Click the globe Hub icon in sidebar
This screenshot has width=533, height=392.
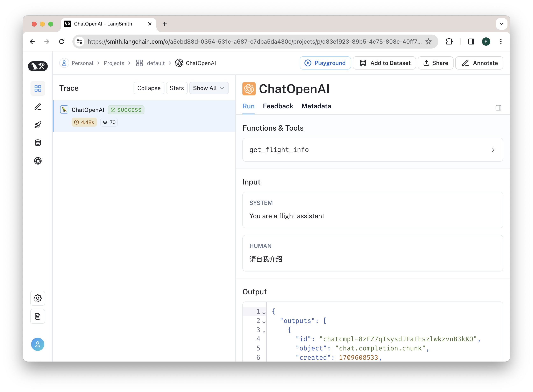pyautogui.click(x=38, y=161)
